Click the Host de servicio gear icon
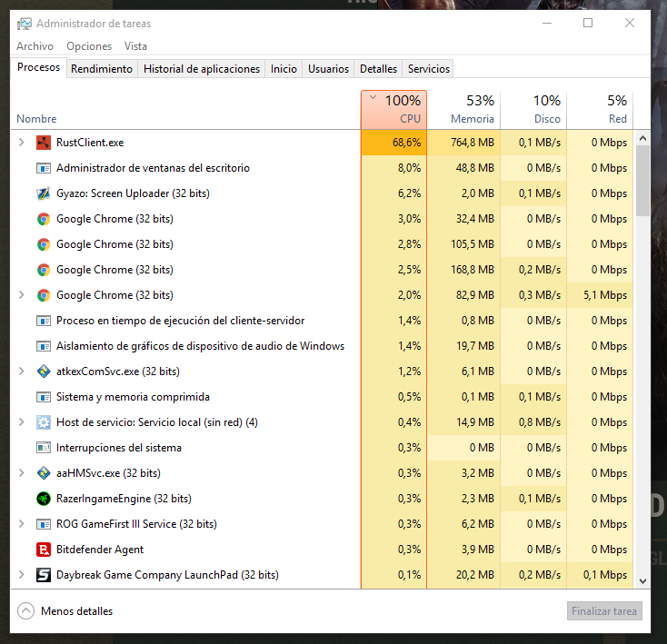 pos(44,422)
